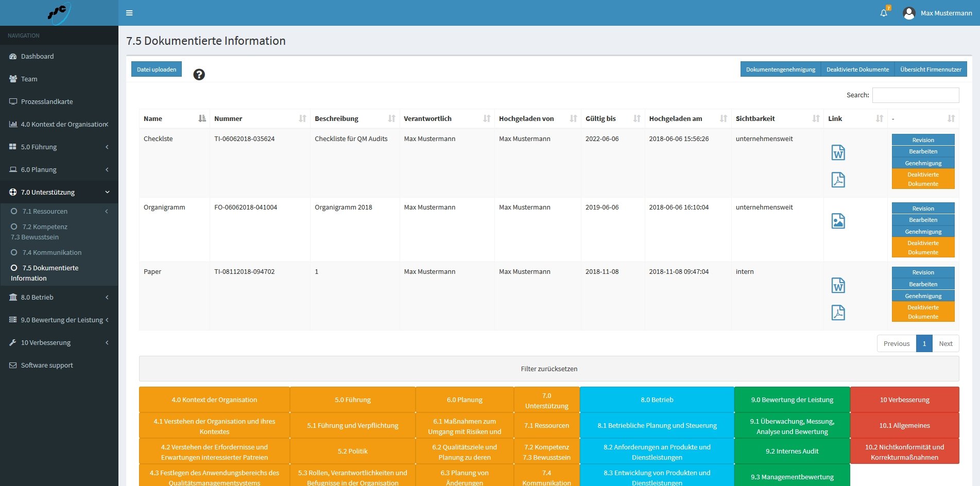
Task: Open the notifications bell
Action: (884, 13)
